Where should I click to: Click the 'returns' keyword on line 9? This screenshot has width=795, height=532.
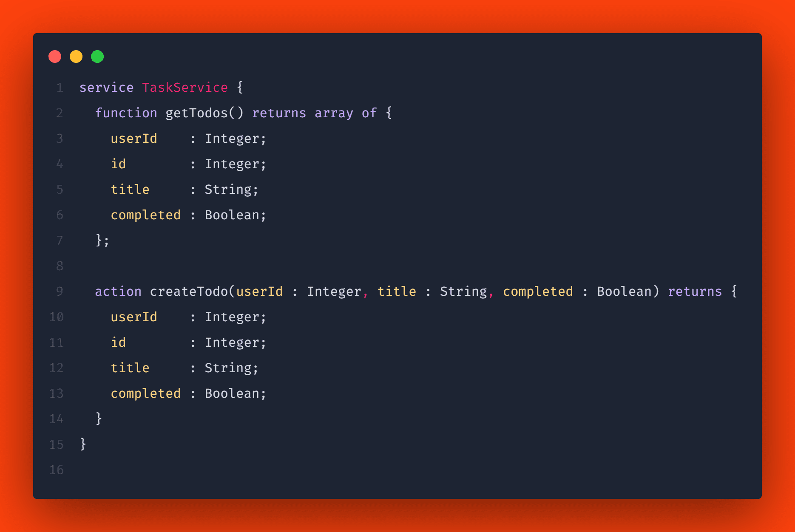point(695,291)
